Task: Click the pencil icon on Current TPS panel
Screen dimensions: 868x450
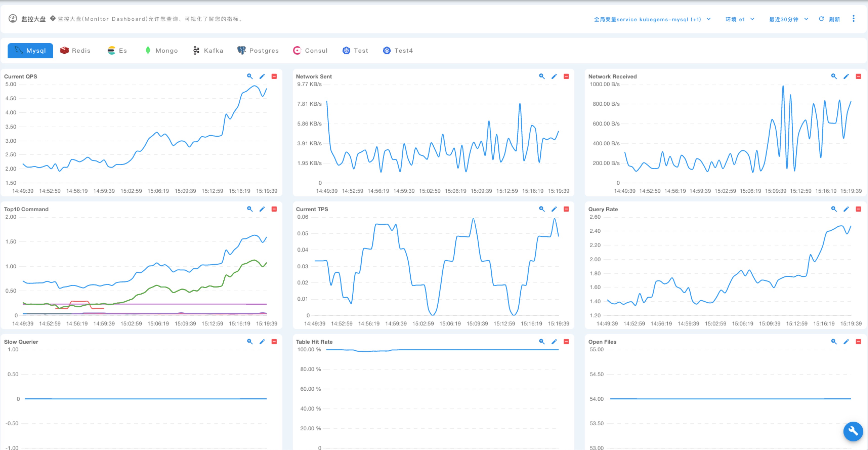Action: 554,209
